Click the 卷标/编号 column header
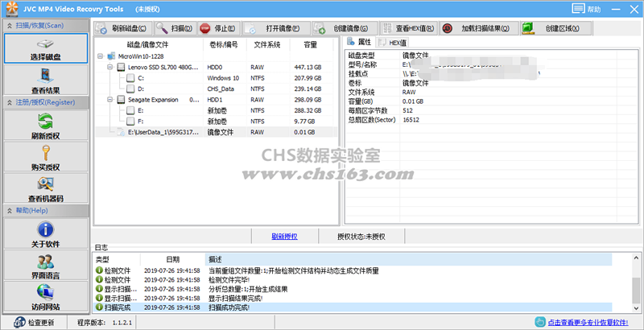644x330 pixels. point(224,45)
